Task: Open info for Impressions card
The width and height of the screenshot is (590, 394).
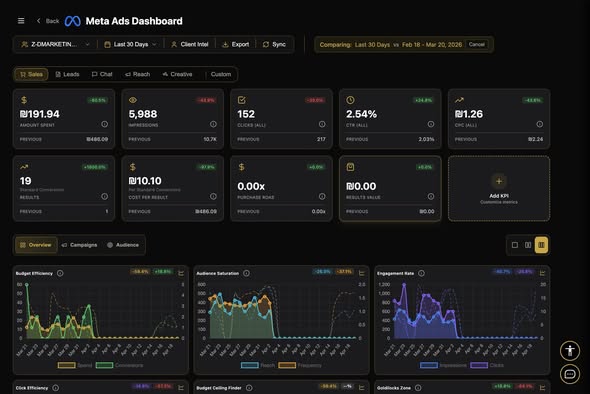Action: pos(213,124)
